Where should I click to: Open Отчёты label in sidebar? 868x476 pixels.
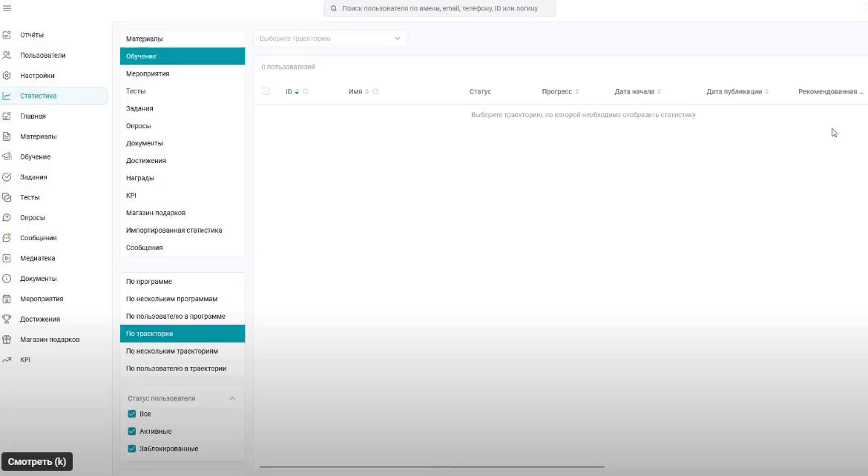32,35
